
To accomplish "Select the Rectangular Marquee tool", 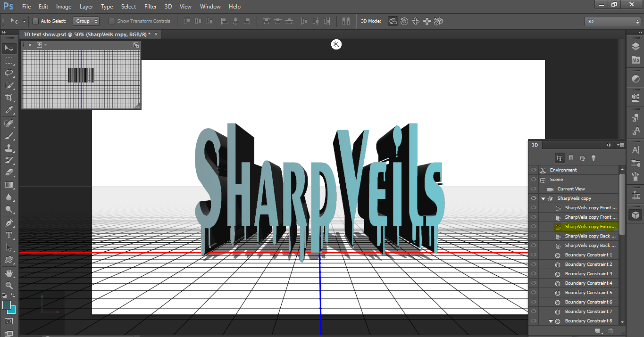I will tap(9, 61).
